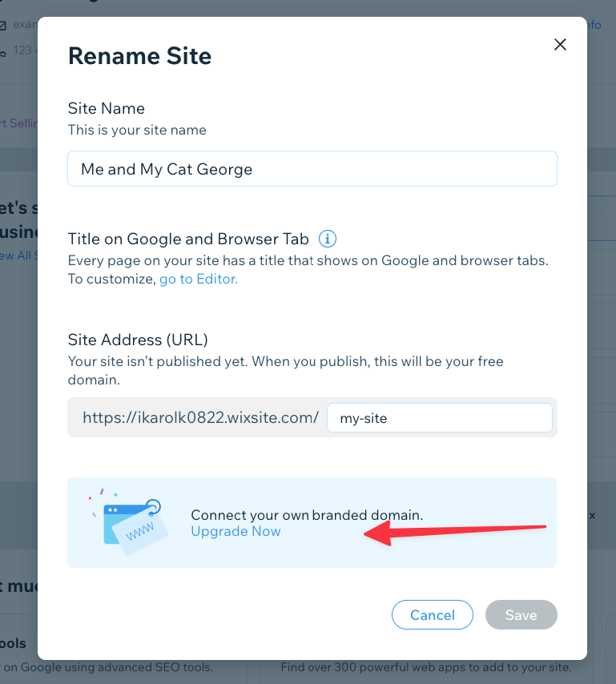The image size is (616, 684).
Task: Dismiss the background banner with small x
Action: pos(593,517)
